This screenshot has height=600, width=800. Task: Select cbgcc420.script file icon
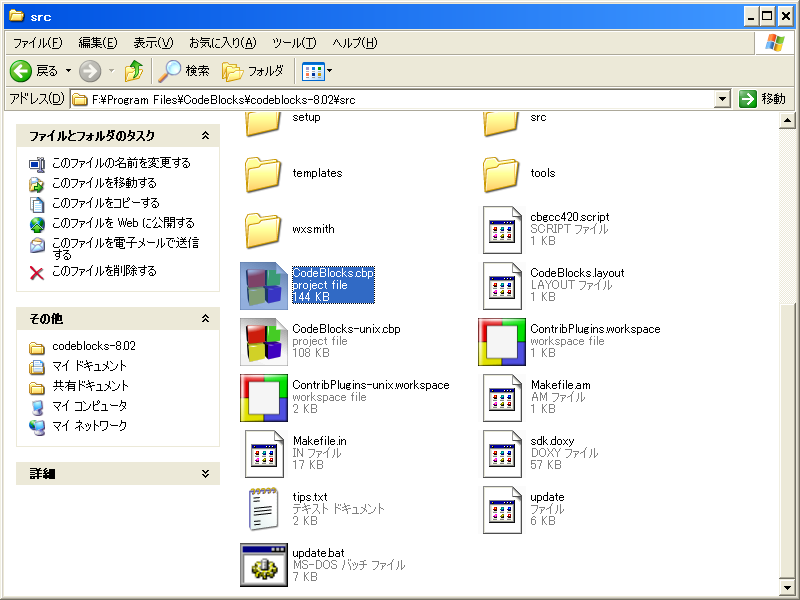[502, 230]
